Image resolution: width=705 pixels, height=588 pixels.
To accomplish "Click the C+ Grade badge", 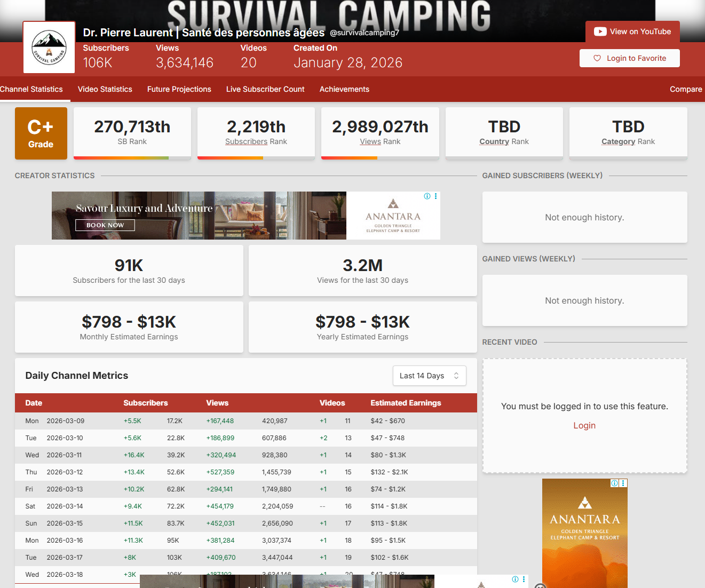I will click(41, 133).
